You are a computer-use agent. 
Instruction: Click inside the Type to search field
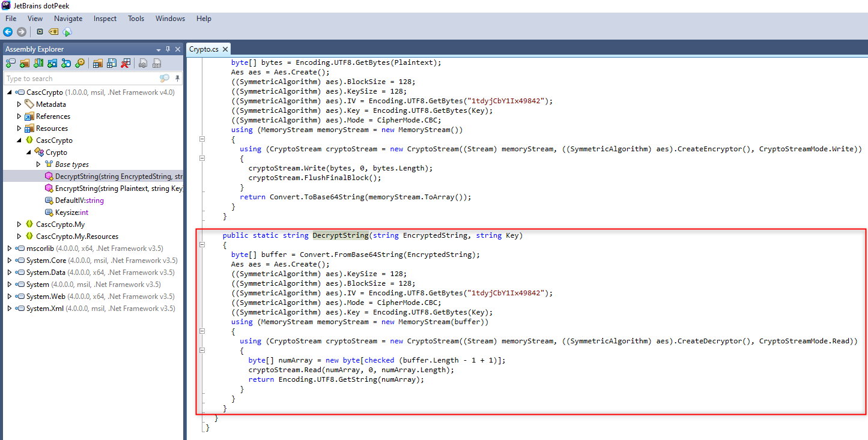72,78
